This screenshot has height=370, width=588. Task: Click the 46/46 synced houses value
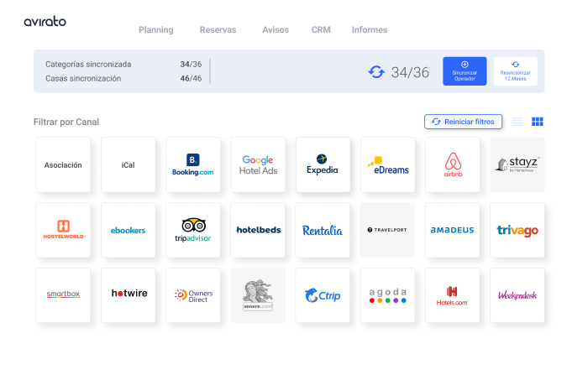(191, 79)
